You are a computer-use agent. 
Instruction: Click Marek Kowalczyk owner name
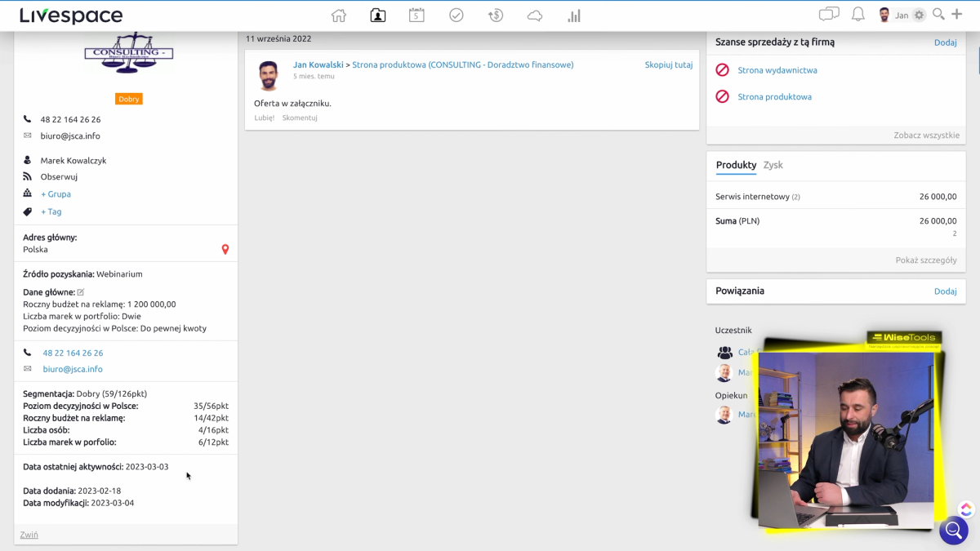[73, 161]
